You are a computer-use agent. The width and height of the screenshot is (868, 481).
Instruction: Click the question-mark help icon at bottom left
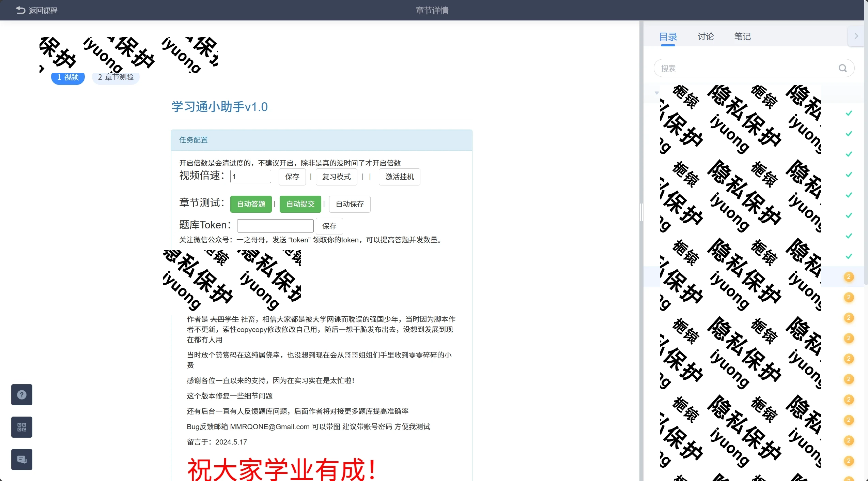[21, 395]
